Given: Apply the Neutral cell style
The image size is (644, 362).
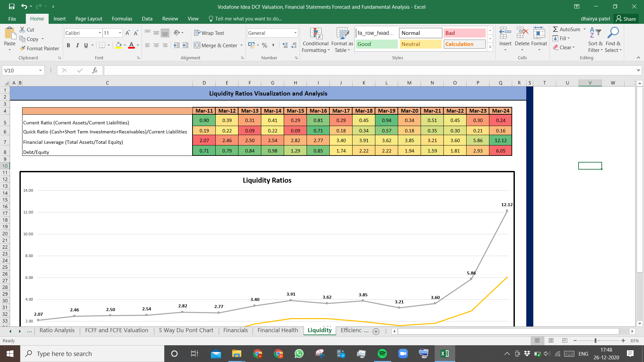Looking at the screenshot, I should pyautogui.click(x=421, y=44).
